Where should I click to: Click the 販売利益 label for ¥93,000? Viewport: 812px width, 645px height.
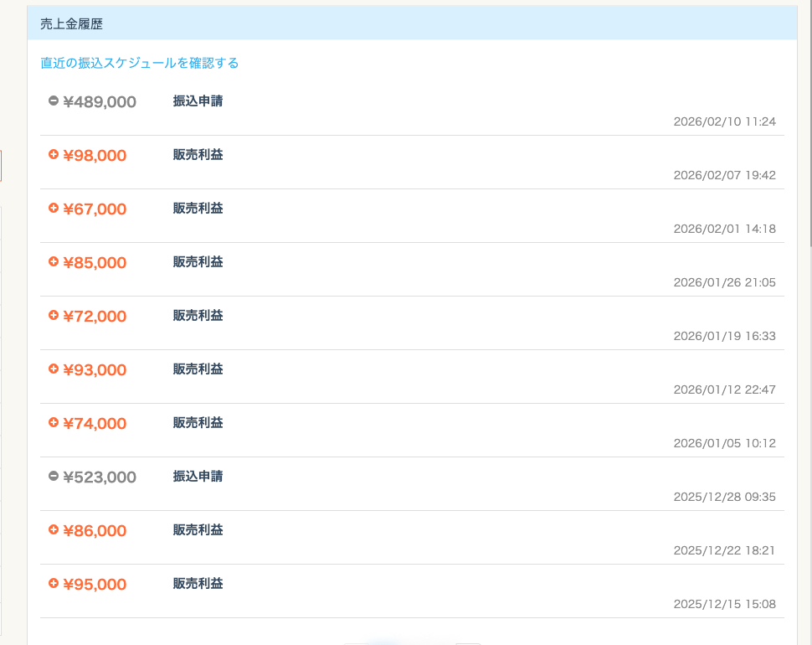click(198, 369)
